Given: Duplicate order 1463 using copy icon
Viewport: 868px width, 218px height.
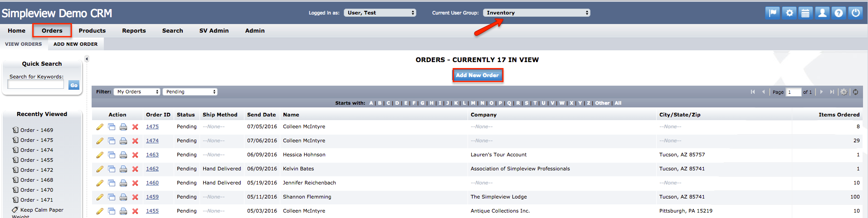Looking at the screenshot, I should tap(112, 155).
